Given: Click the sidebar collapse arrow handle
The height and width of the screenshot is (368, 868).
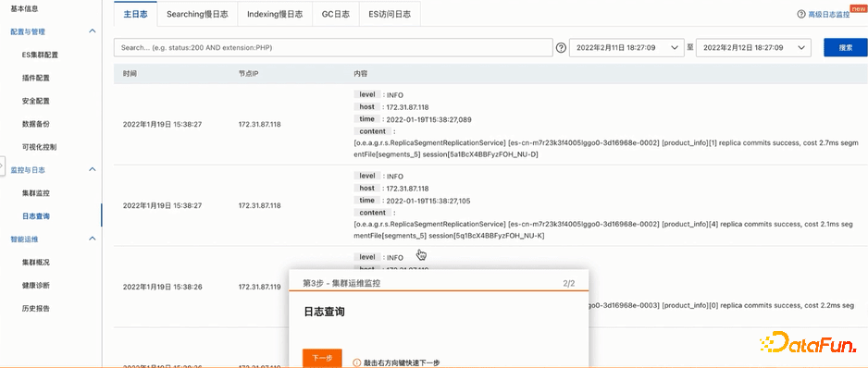Looking at the screenshot, I should tap(2, 166).
